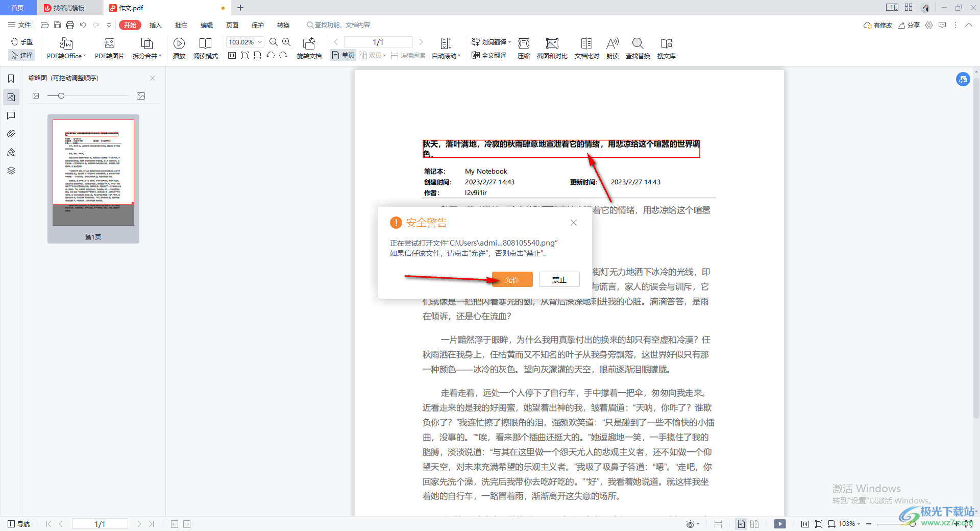Open the 自动滚动 auto scroll dropdown
This screenshot has height=531, width=980.
click(446, 49)
